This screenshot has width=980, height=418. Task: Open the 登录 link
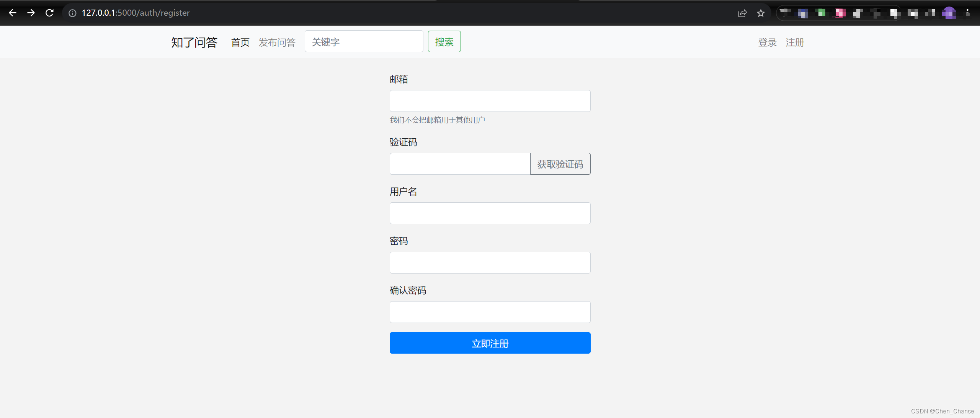pyautogui.click(x=767, y=42)
